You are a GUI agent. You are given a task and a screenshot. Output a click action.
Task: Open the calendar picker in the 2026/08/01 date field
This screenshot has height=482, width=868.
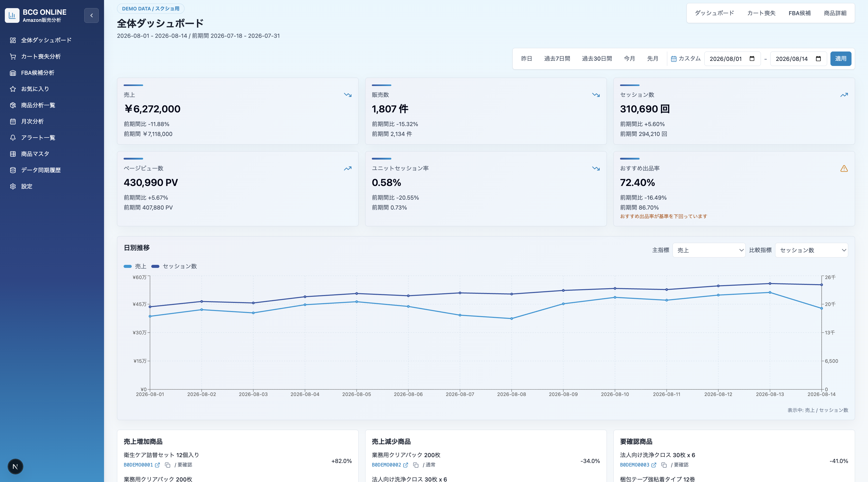coord(752,59)
